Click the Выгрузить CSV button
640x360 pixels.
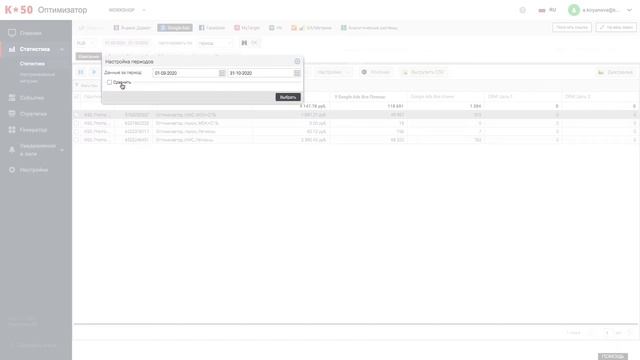coord(423,72)
